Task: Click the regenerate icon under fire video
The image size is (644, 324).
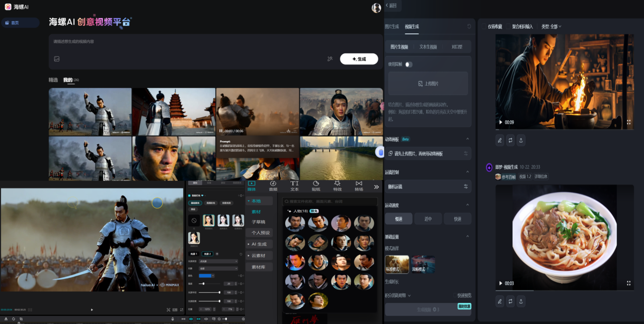Action: [x=511, y=141]
